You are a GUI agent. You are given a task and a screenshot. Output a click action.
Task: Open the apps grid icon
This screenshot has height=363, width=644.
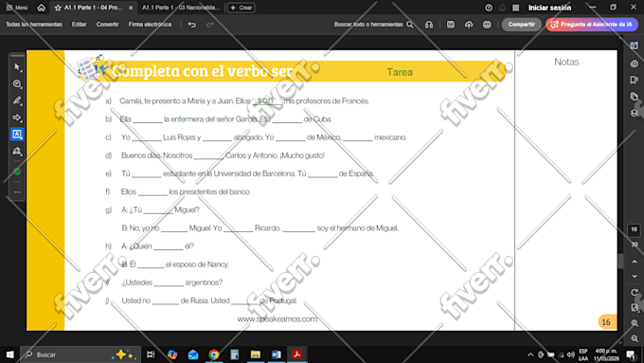pyautogui.click(x=515, y=8)
